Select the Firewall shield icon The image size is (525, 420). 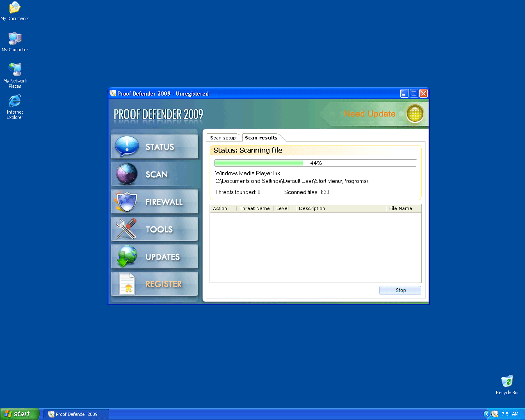click(x=126, y=201)
